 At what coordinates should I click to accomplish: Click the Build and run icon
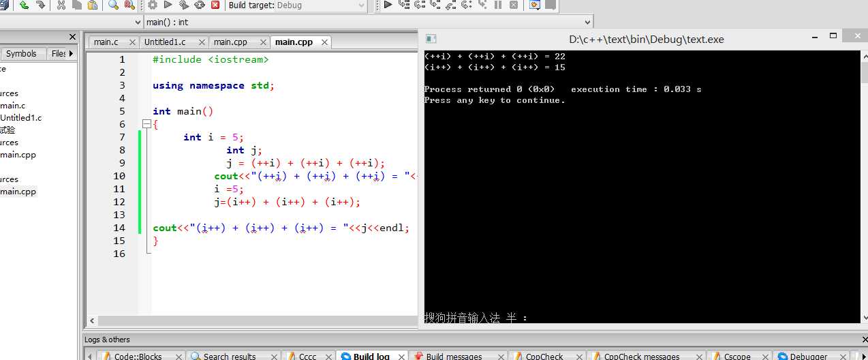click(184, 5)
